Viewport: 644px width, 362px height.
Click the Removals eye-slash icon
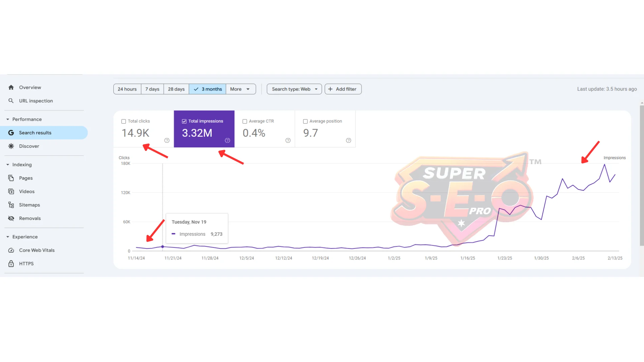tap(11, 218)
